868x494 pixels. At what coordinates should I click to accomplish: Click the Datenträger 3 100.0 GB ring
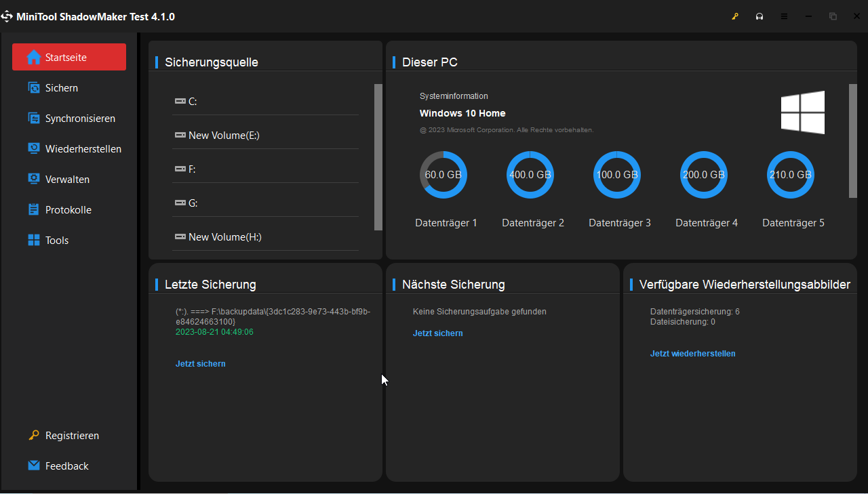[617, 175]
